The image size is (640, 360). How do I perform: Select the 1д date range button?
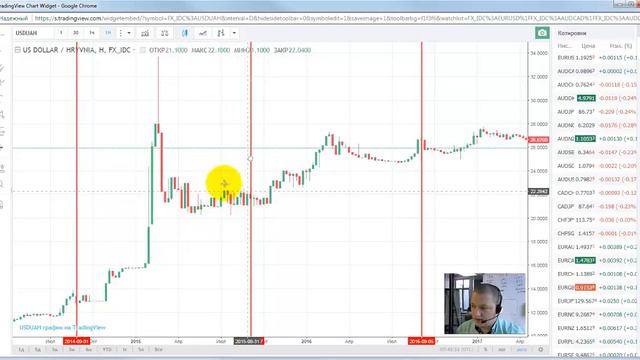(x=22, y=350)
